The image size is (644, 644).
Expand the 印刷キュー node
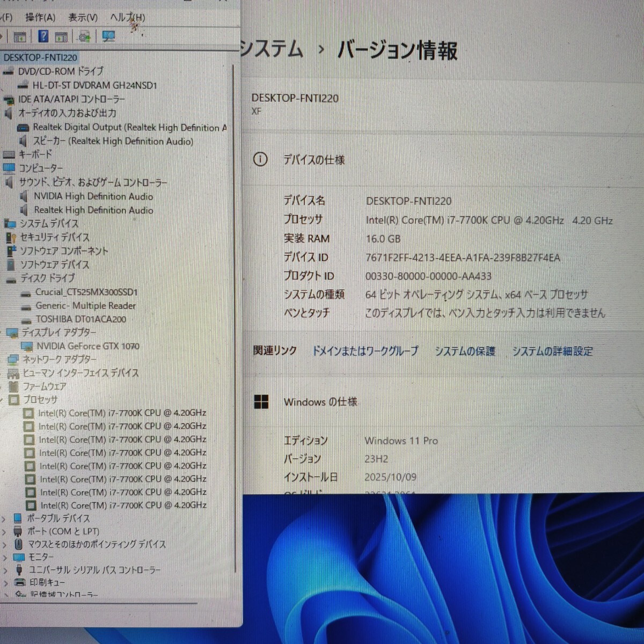click(6, 583)
